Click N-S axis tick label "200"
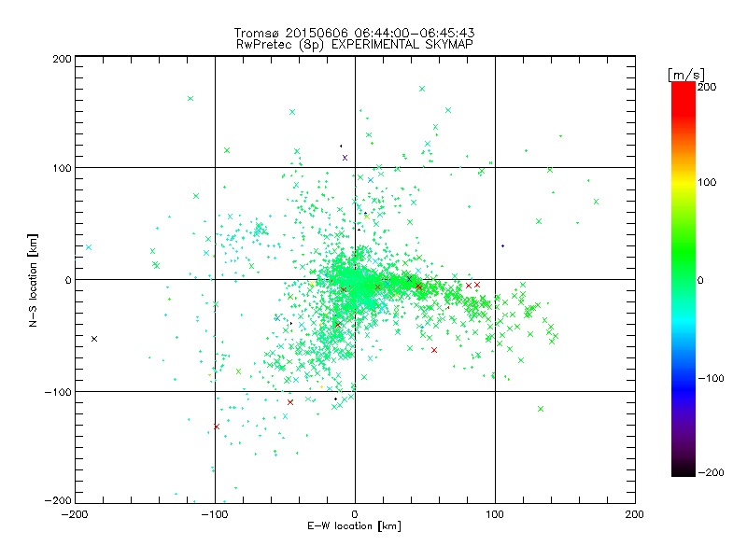Screen dimensions: 747x560 62,59
